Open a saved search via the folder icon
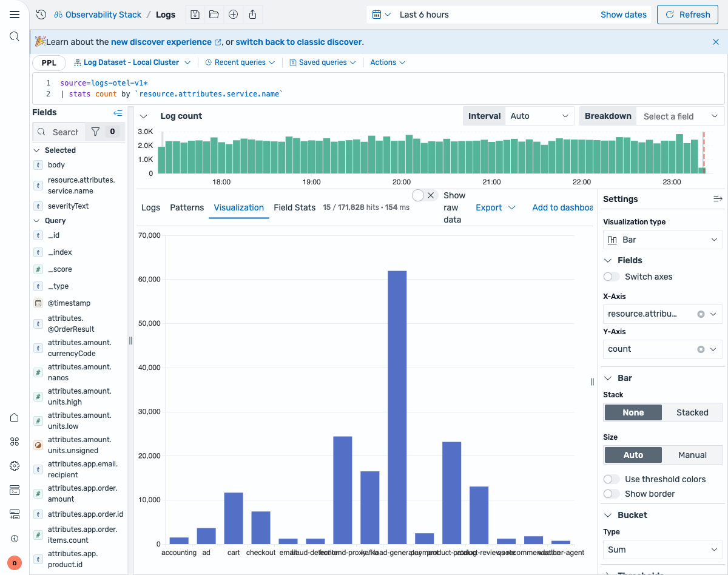728x575 pixels. (214, 14)
